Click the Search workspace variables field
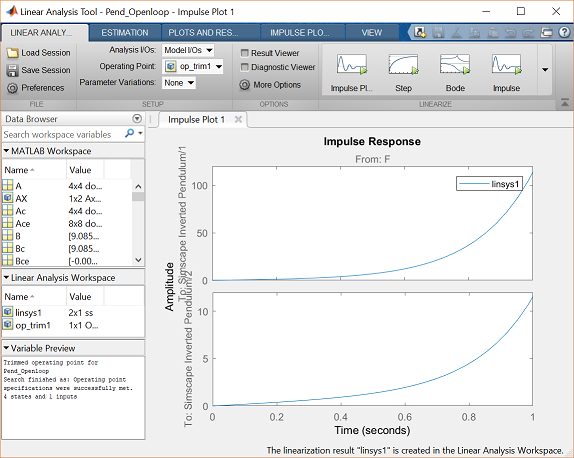574x458 pixels. 62,134
